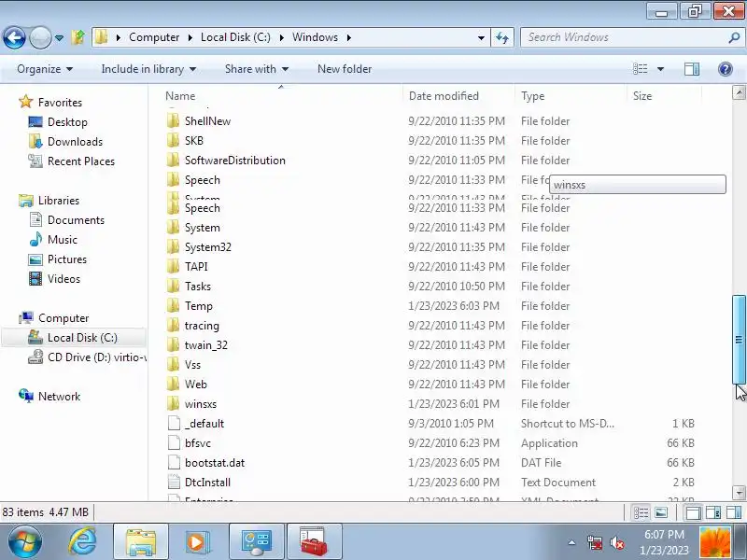Expand the arrow after Windows in address bar

click(x=349, y=37)
